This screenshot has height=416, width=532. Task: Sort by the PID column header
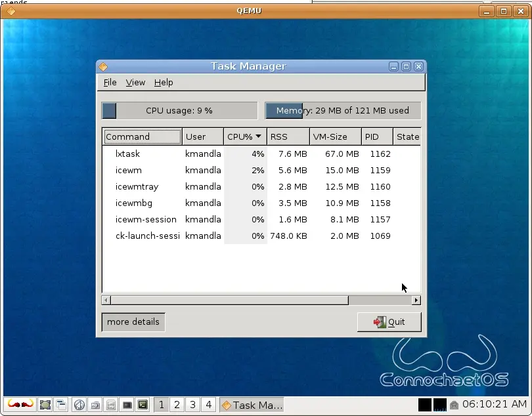point(377,136)
